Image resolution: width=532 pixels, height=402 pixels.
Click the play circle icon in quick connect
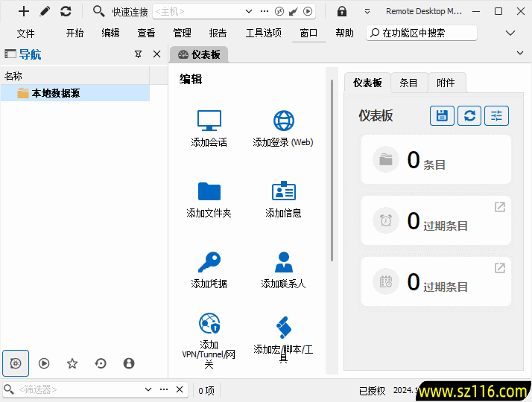tap(308, 11)
